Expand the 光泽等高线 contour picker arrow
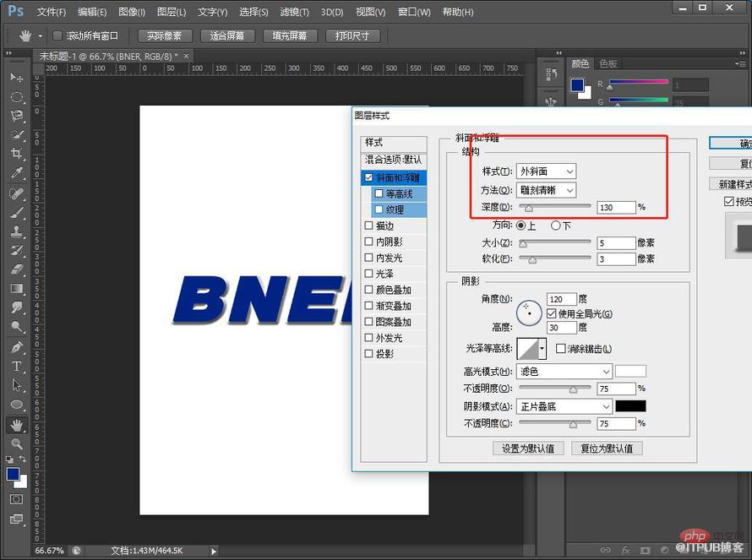 coord(542,349)
